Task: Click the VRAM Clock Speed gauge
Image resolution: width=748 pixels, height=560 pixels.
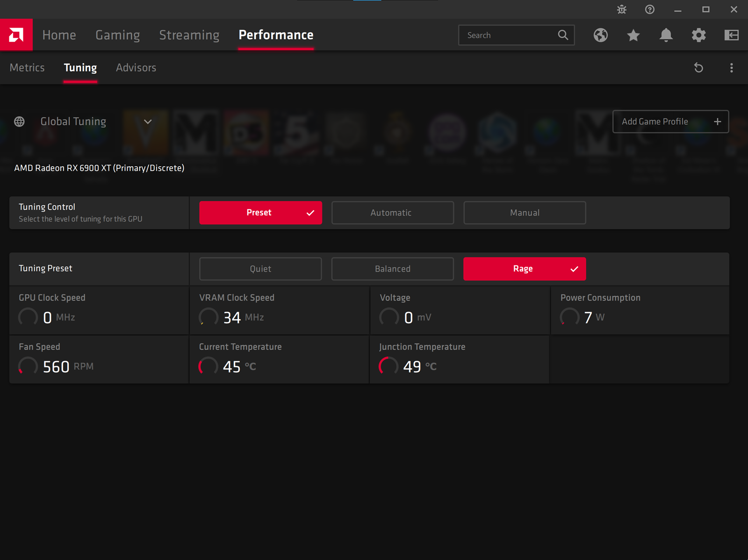Action: tap(209, 317)
